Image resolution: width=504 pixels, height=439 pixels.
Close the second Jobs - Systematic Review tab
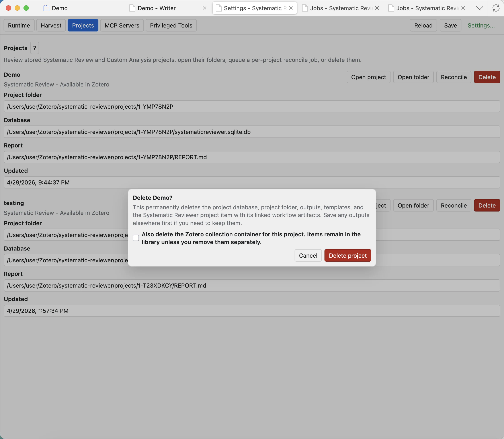pyautogui.click(x=463, y=8)
